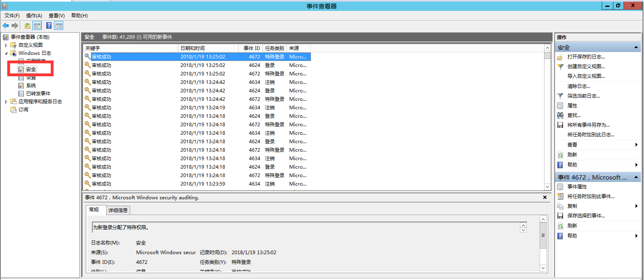Click the lower 帮助 help icon

click(x=560, y=236)
